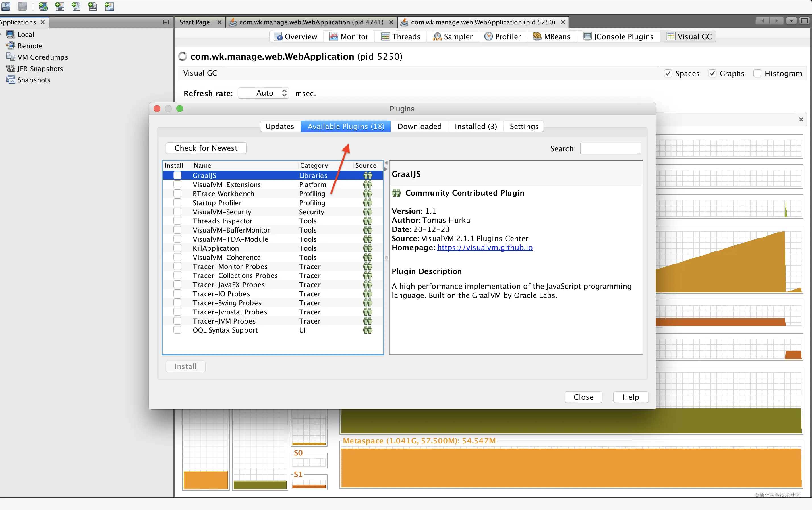Show the opened documents list dropdown arrow

[x=791, y=21]
